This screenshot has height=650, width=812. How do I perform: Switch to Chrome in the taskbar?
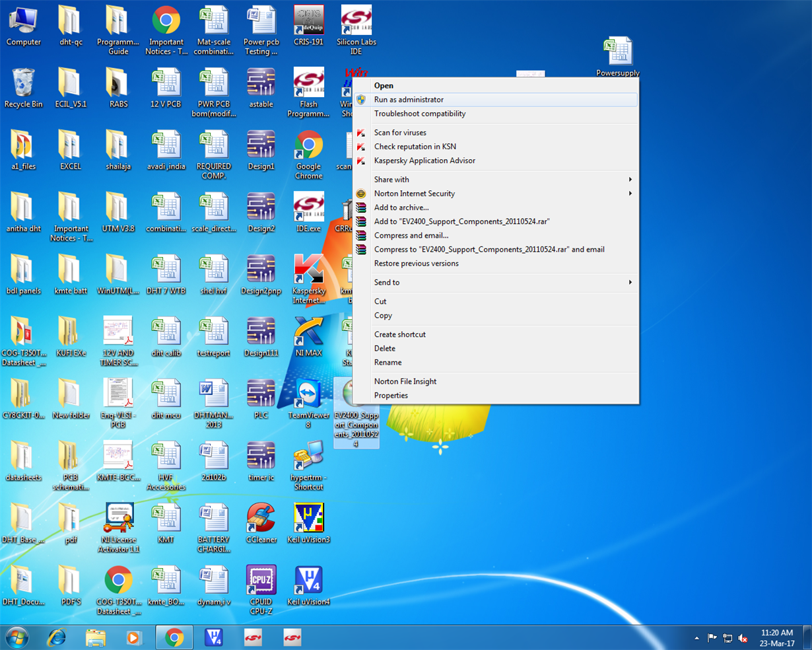[174, 637]
